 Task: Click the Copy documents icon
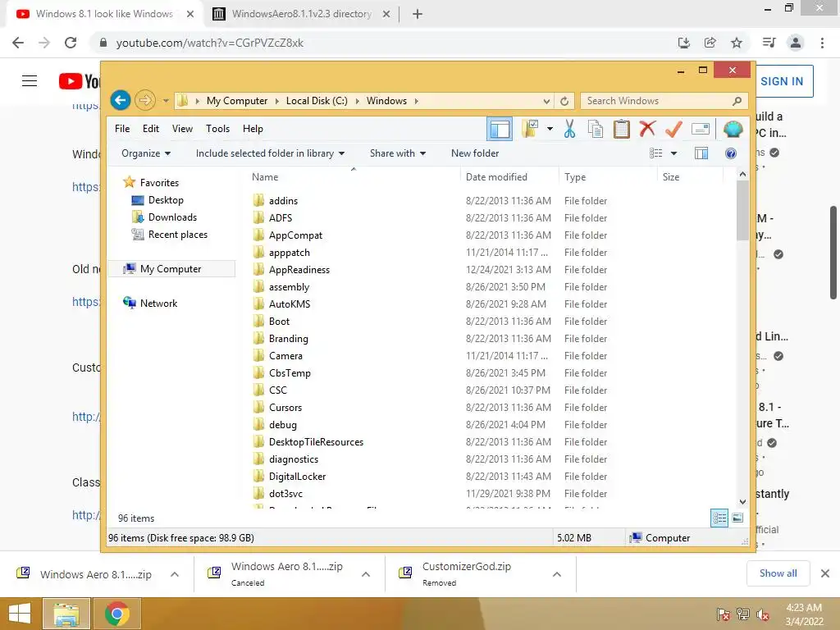point(596,129)
